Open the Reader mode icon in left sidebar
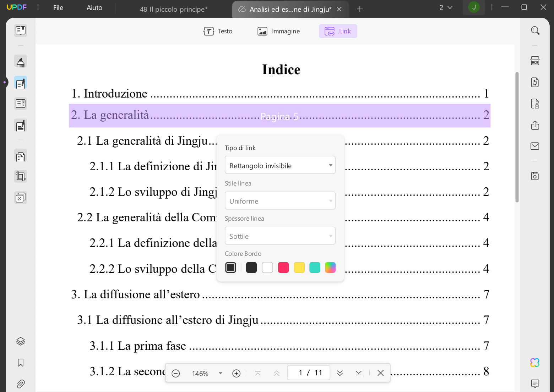 tap(21, 31)
